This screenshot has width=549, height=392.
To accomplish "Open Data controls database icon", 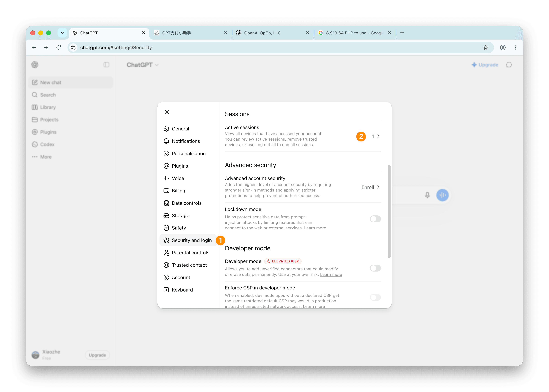I will pos(166,203).
